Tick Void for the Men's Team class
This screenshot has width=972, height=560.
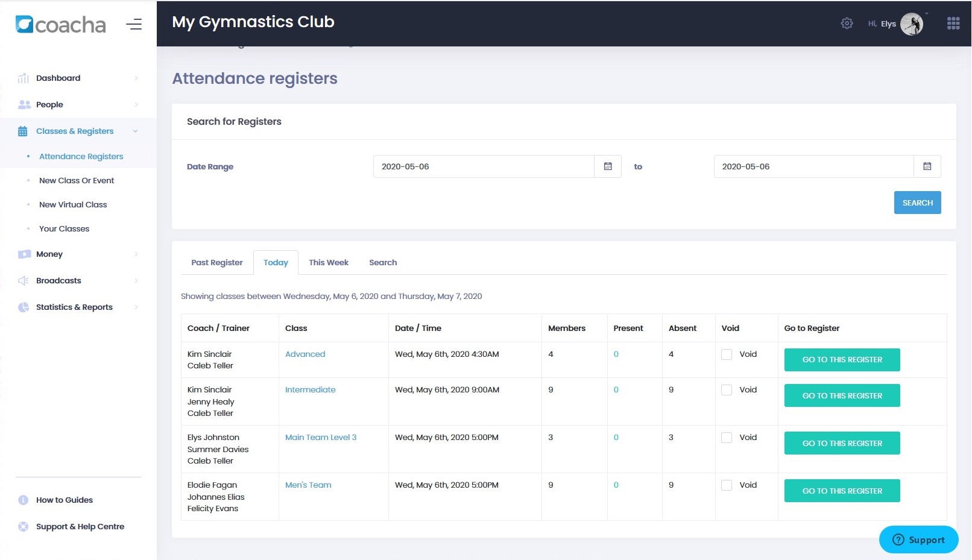pos(727,485)
